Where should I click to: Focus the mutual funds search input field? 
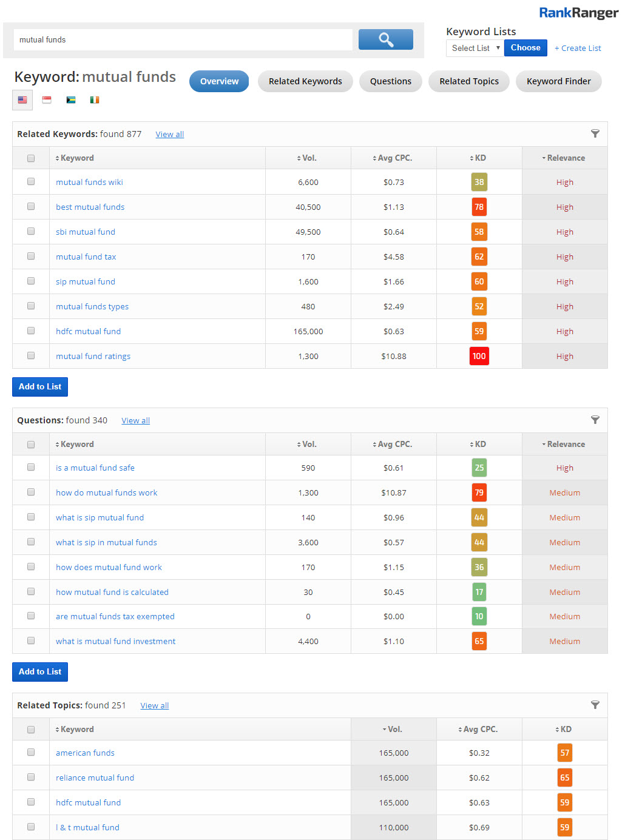[182, 40]
